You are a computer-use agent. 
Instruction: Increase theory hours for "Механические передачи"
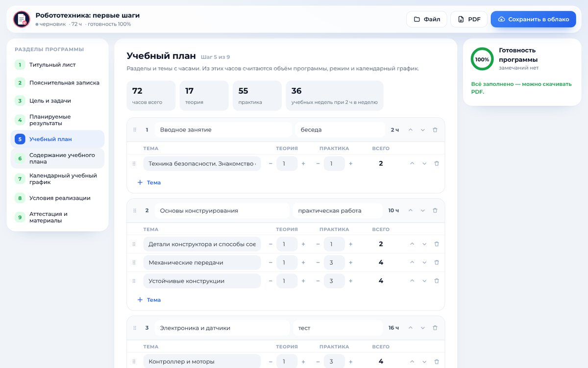(303, 263)
